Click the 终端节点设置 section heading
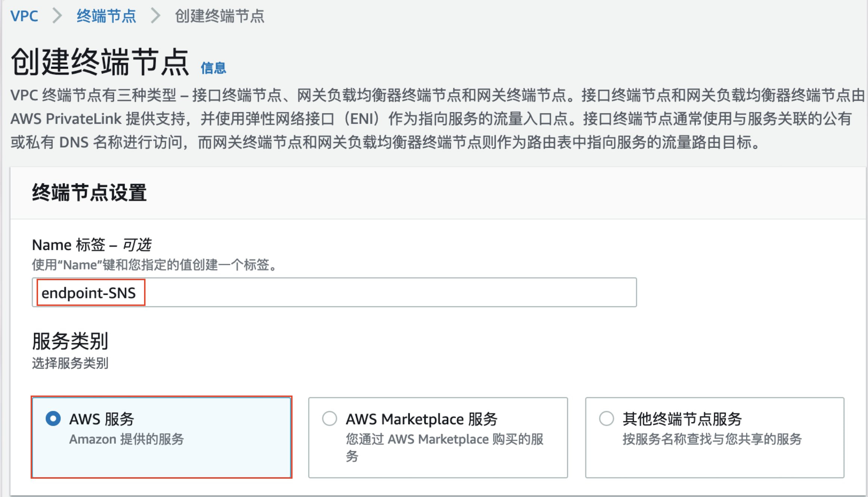The image size is (868, 497). tap(90, 193)
